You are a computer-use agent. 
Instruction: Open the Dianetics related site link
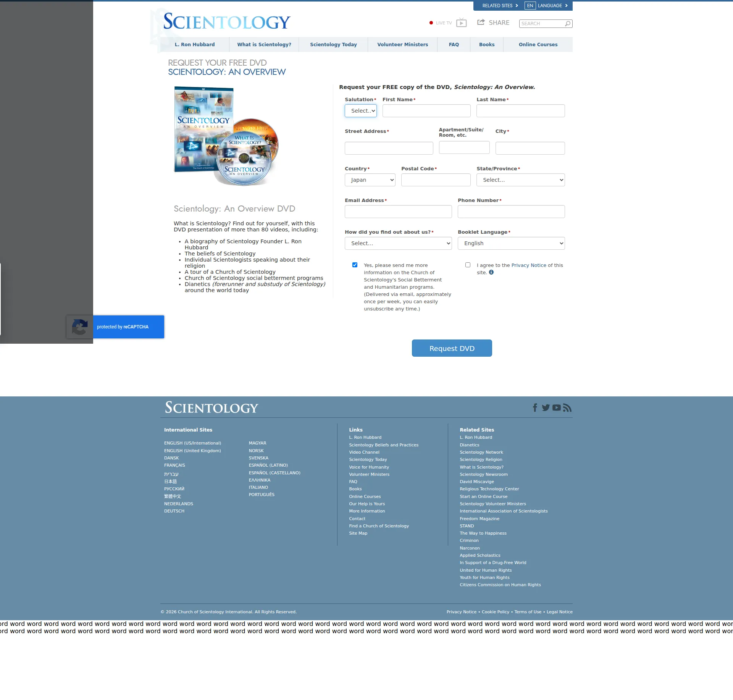pos(470,445)
